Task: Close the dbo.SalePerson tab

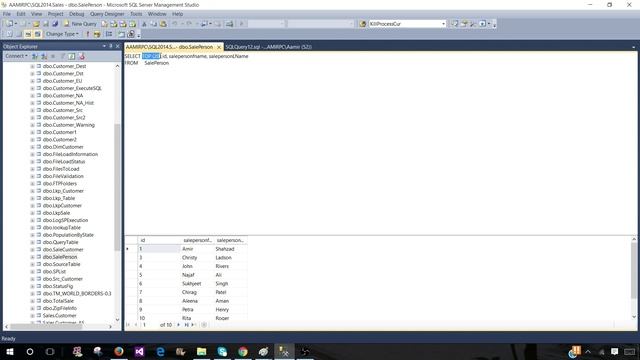Action: point(219,47)
